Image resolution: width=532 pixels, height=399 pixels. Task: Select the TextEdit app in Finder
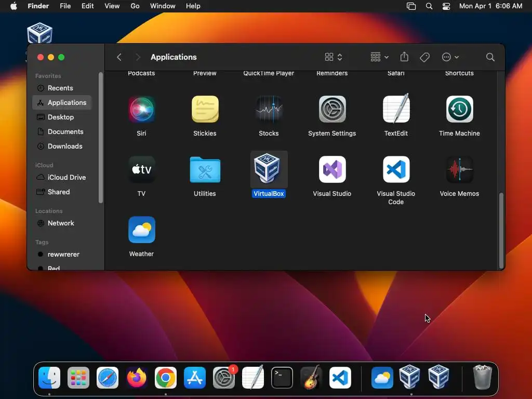(x=396, y=108)
